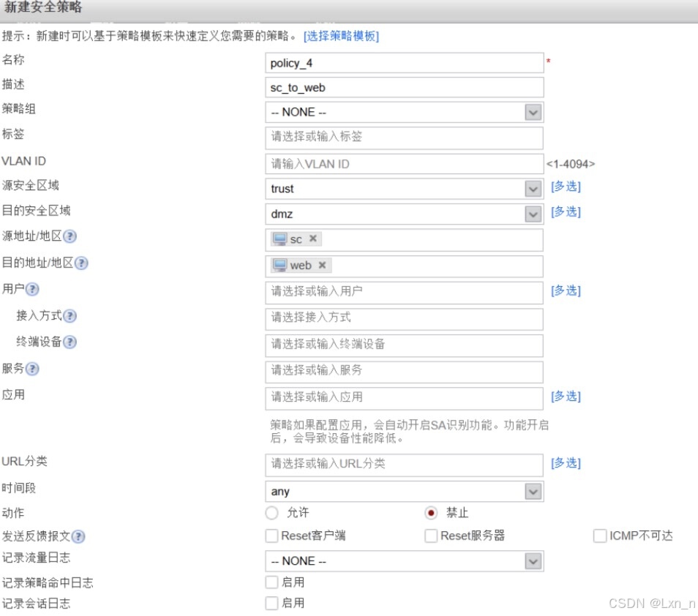
Task: Click the 描述 field containing sc_to_web
Action: tap(404, 87)
